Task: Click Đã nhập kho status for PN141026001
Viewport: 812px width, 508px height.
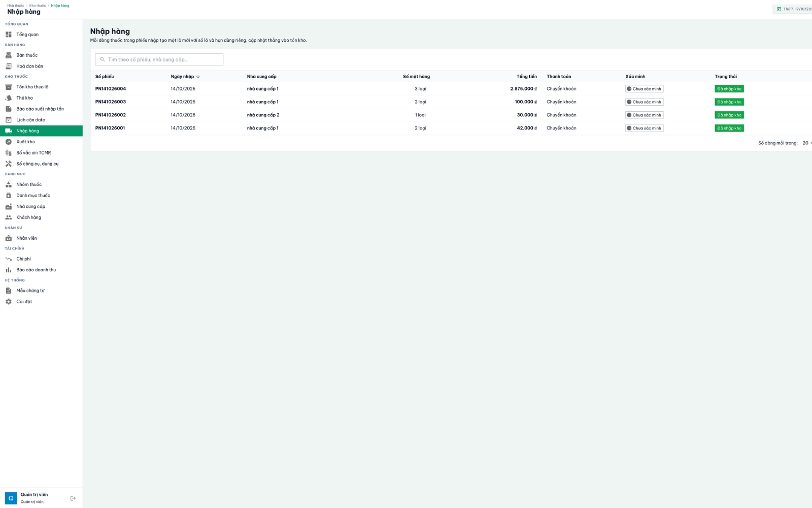Action: [729, 129]
